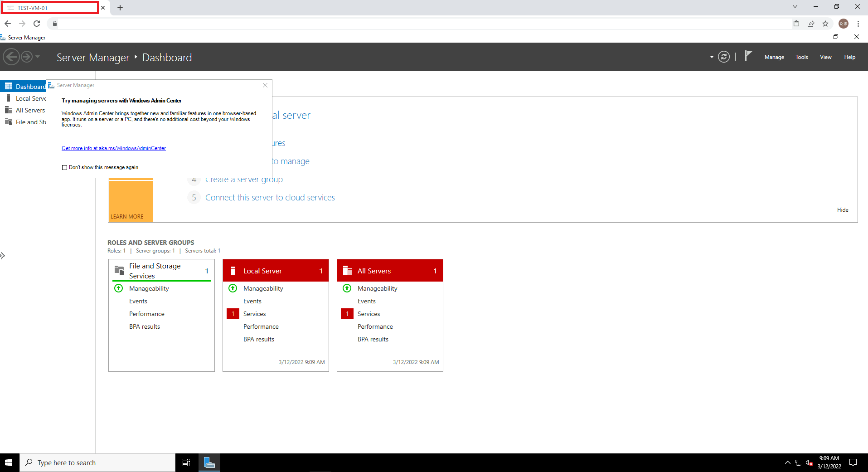Click the Server Manager back navigation arrow
This screenshot has height=472, width=868.
pyautogui.click(x=12, y=57)
